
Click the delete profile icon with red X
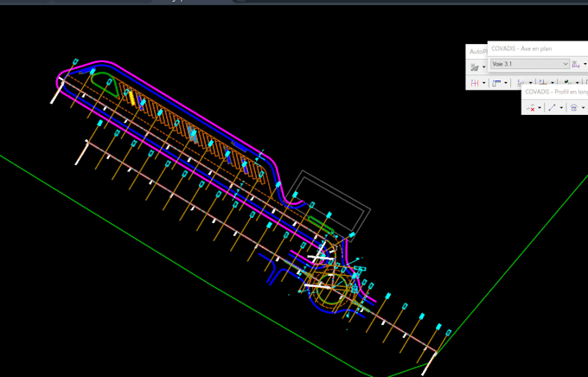(530, 108)
